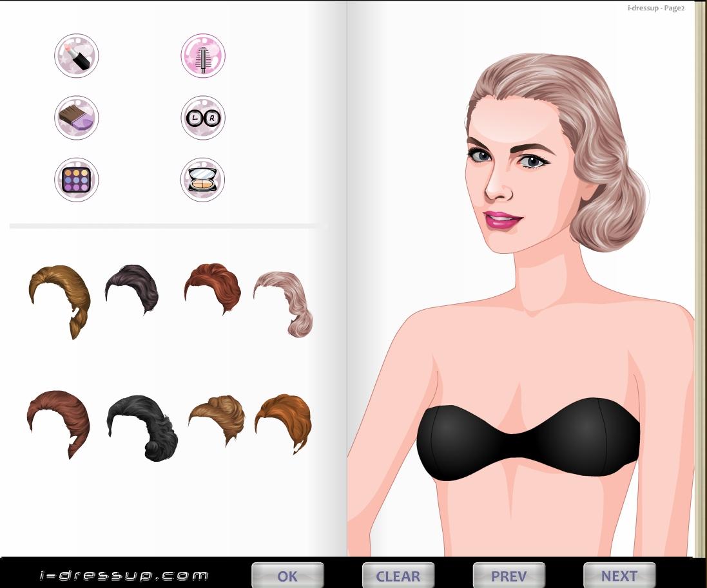Click the L R contact lenses icon
707x588 pixels.
point(203,118)
